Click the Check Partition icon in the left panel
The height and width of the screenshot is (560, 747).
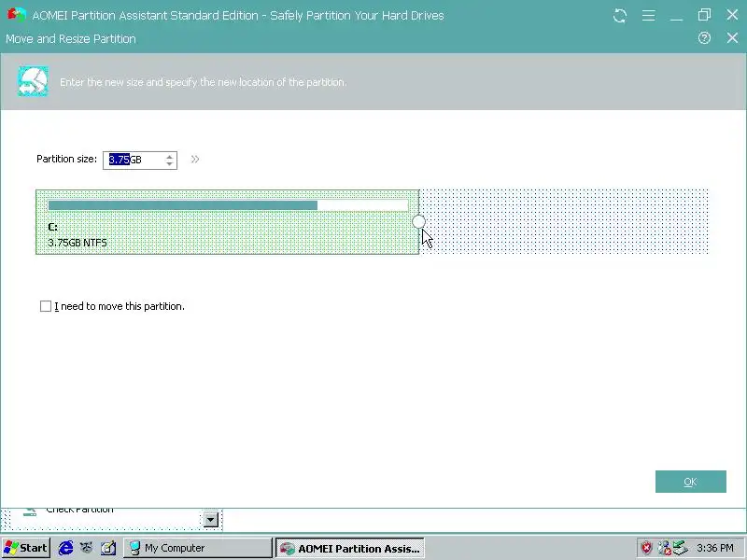30,511
